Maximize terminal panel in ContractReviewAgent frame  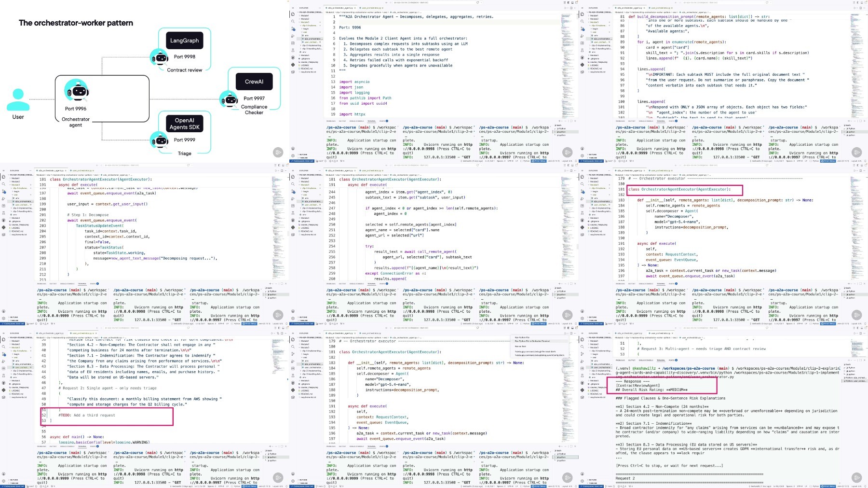[860, 360]
